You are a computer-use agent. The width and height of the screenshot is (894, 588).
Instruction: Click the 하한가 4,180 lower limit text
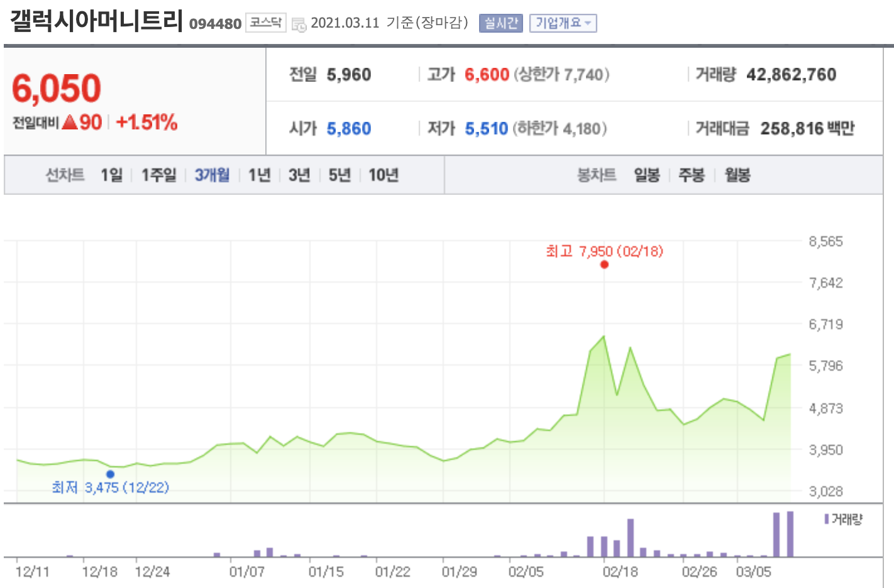point(560,129)
